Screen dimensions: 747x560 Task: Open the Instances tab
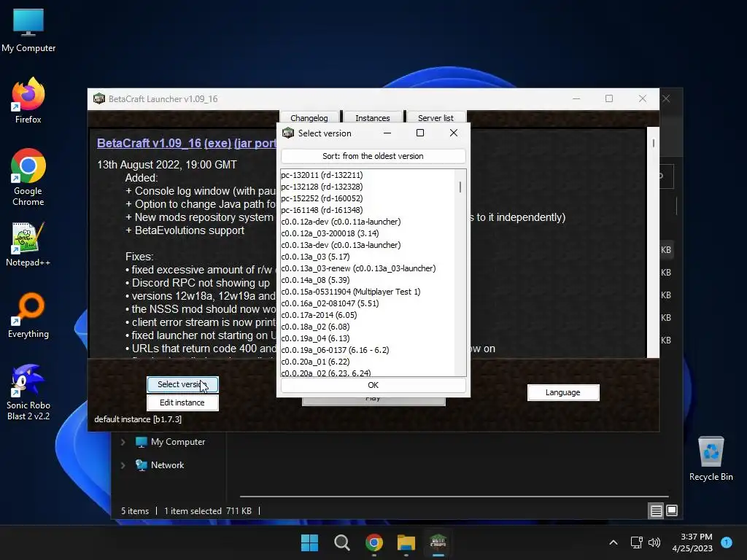373,117
